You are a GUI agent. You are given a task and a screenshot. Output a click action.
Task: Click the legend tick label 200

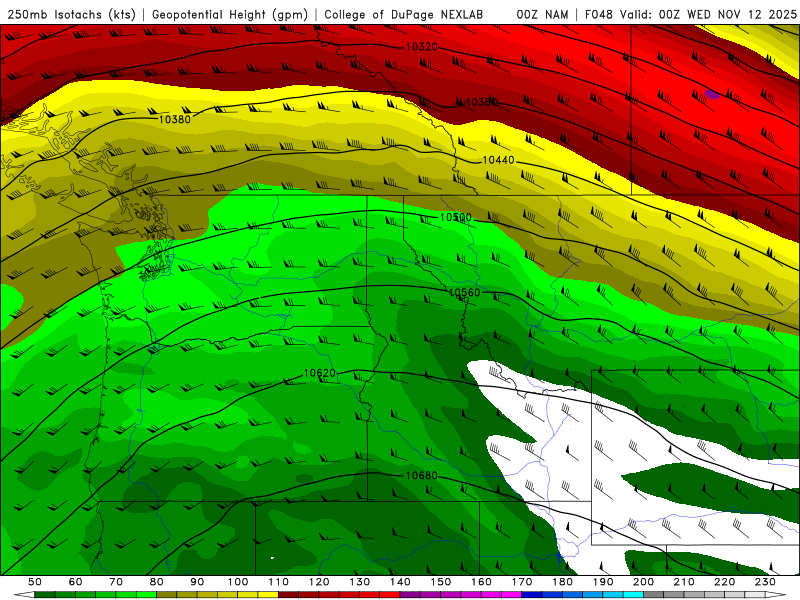(x=643, y=582)
